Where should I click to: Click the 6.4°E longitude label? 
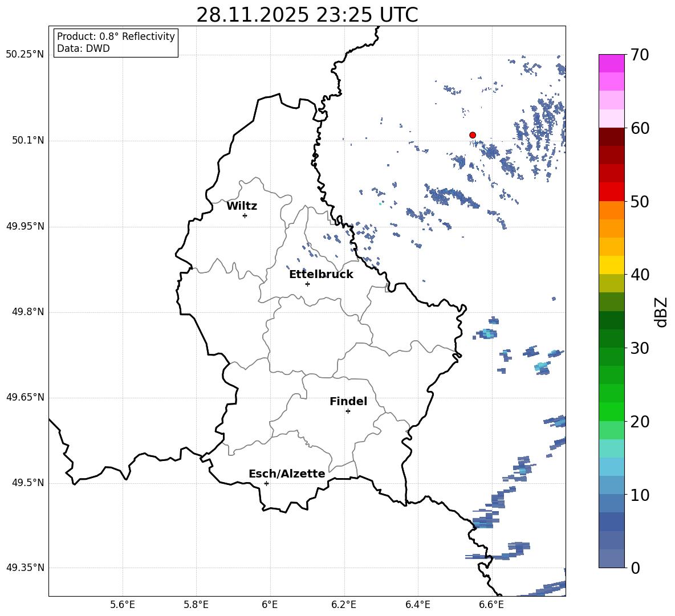point(417,605)
